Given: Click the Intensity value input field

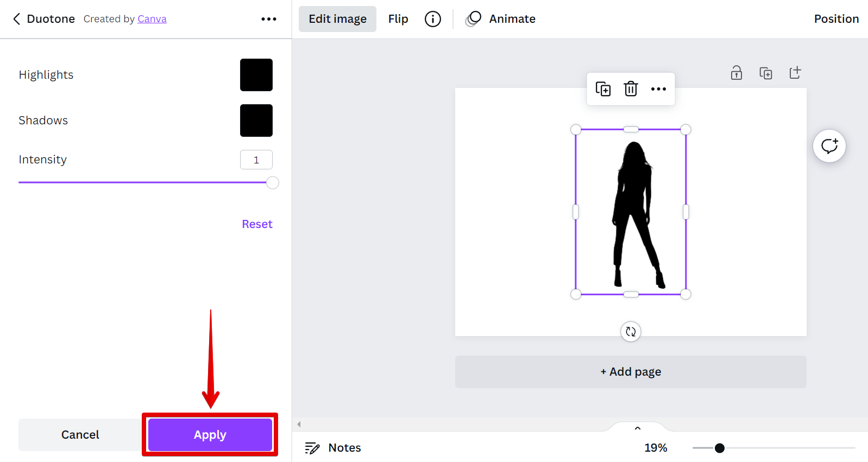Looking at the screenshot, I should [x=256, y=160].
